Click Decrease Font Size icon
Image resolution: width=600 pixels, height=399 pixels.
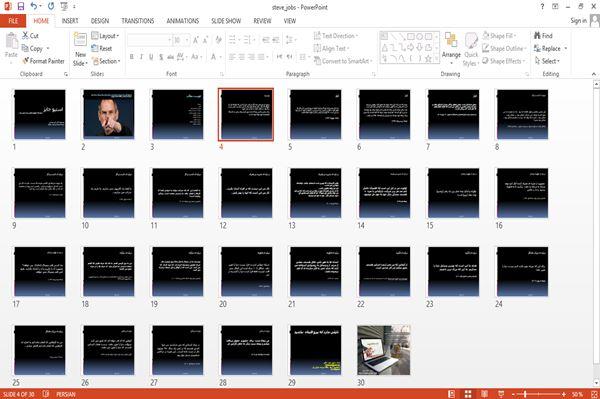[205, 40]
